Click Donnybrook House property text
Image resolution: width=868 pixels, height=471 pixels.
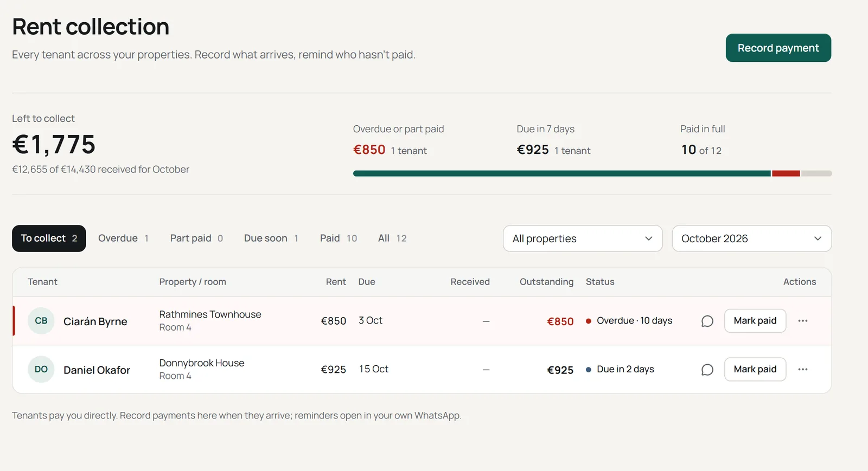click(x=202, y=363)
